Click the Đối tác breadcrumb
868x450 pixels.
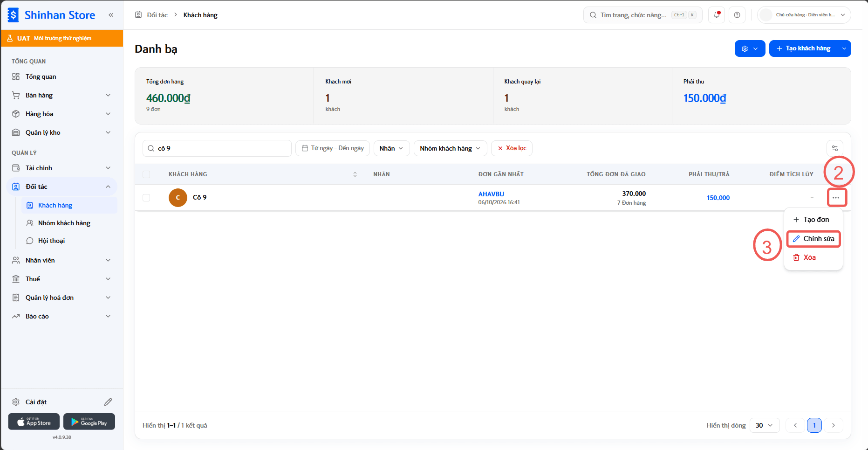pos(157,15)
